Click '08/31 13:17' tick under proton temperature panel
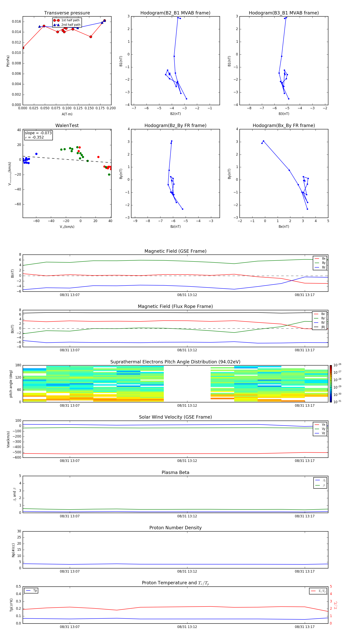Image resolution: width=351 pixels, height=644 pixels. 305,627
